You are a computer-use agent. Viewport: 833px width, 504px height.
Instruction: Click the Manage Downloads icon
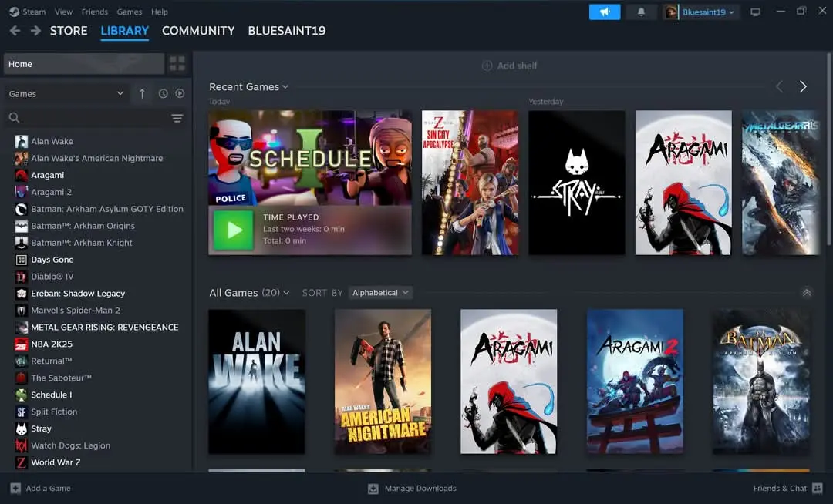click(373, 488)
